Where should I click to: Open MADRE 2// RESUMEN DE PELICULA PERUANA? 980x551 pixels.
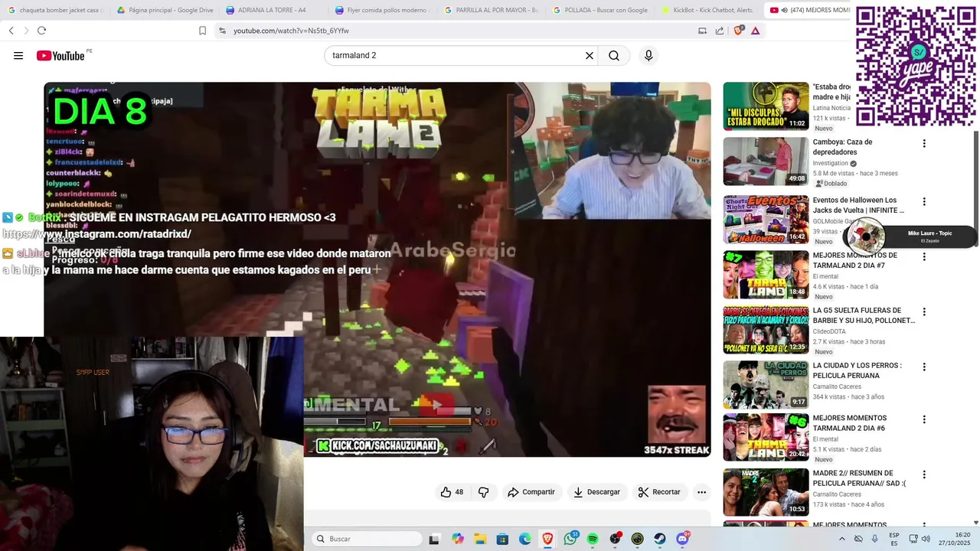pos(859,478)
